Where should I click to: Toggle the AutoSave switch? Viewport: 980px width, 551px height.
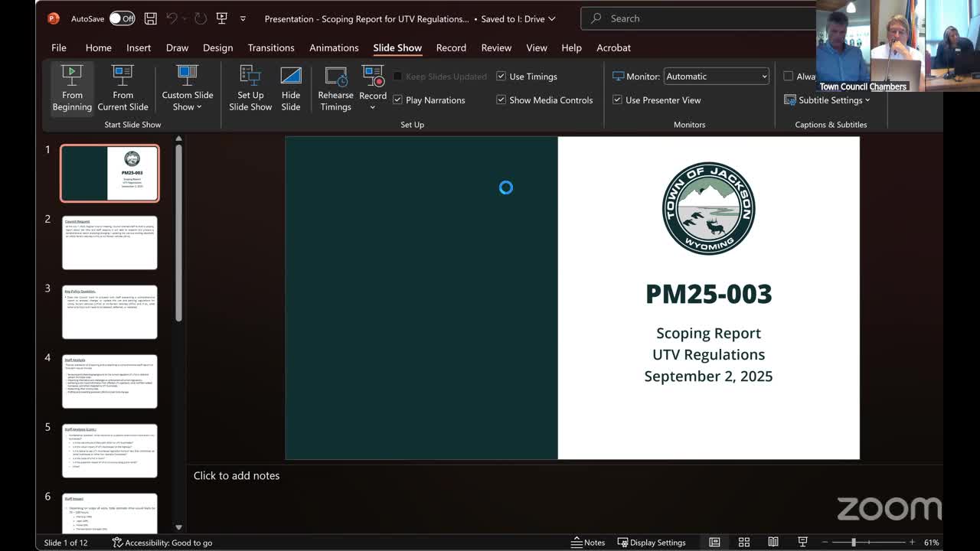coord(122,18)
